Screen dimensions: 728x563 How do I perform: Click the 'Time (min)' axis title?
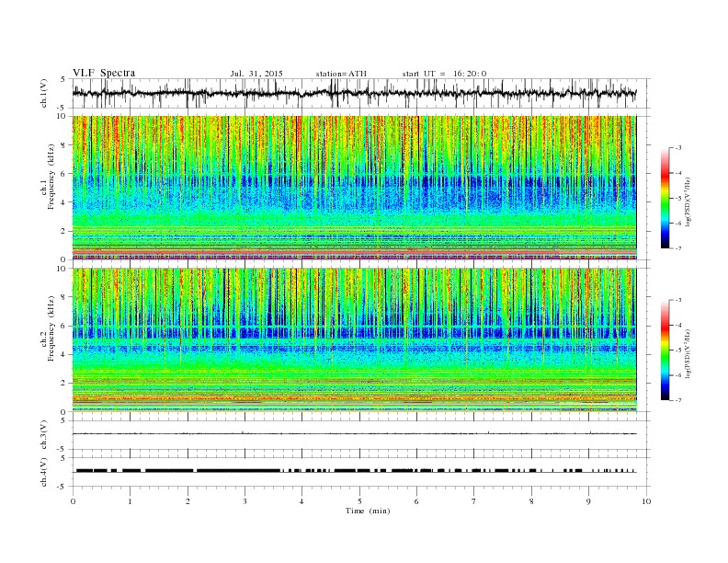(x=368, y=511)
